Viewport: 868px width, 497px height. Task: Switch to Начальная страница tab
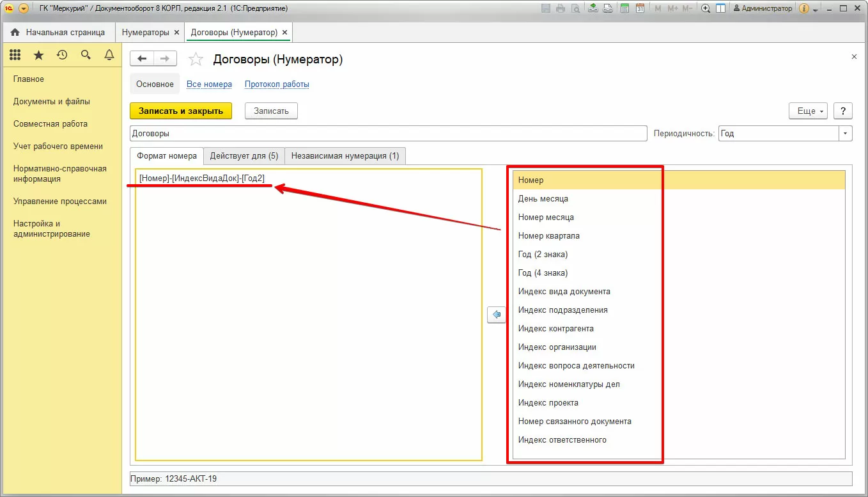(58, 32)
